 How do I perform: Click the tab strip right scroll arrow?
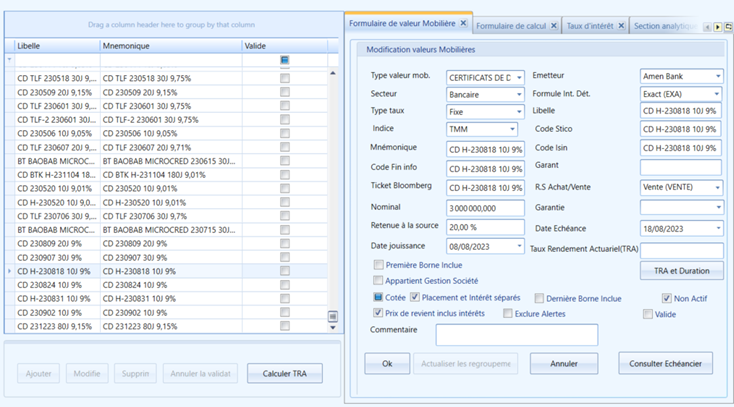point(718,27)
